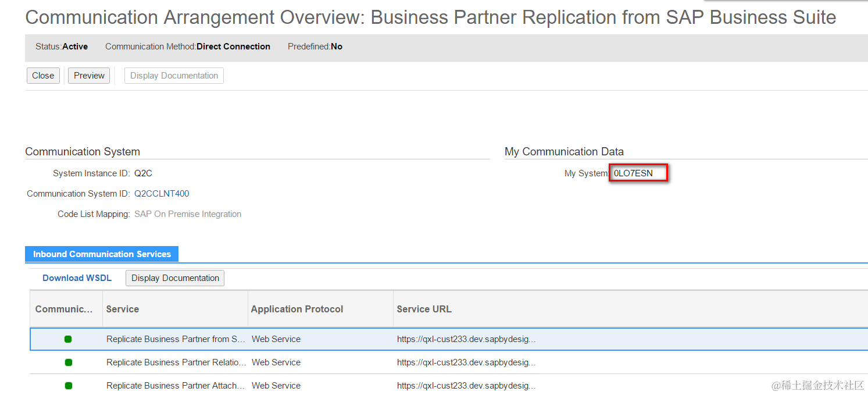
Task: Click the Application Protocol column header
Action: [297, 309]
